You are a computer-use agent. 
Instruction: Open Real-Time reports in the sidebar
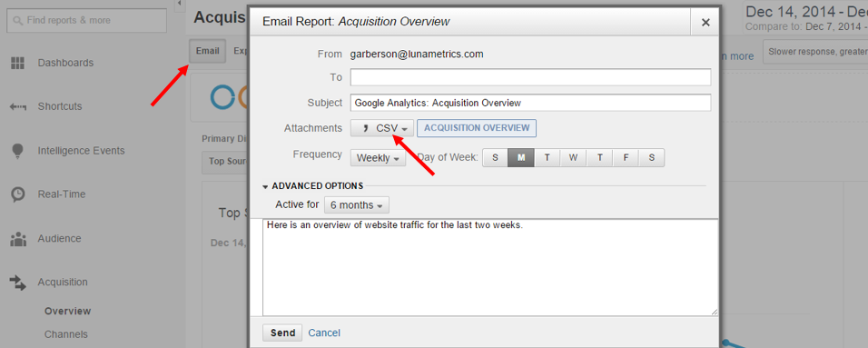pos(62,194)
